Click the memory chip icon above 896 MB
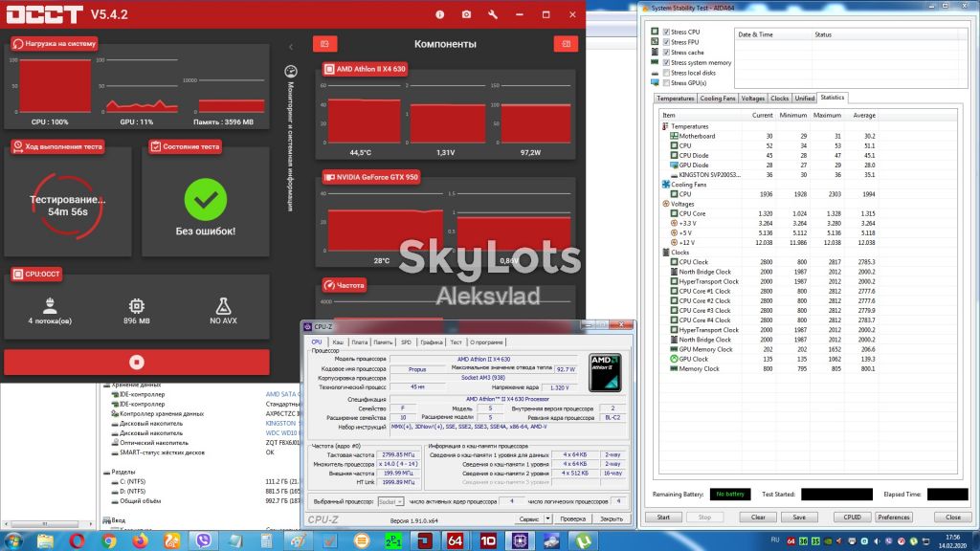The height and width of the screenshot is (551, 980). pos(136,305)
